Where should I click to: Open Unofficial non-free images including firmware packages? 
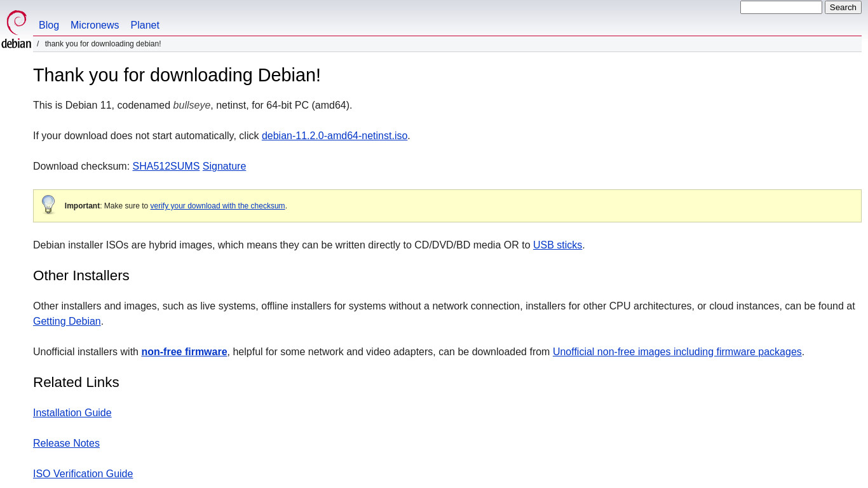[677, 352]
